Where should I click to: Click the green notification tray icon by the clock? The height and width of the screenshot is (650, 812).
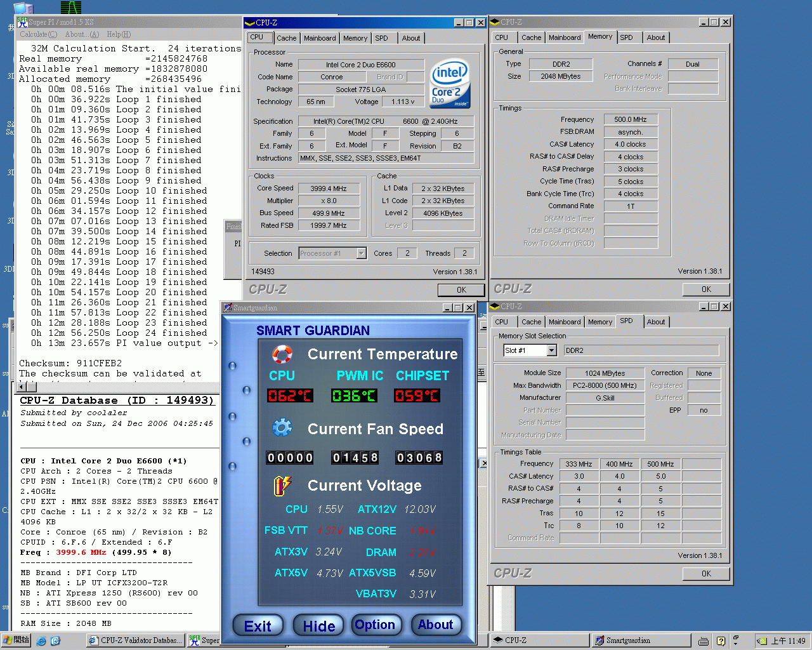click(762, 641)
